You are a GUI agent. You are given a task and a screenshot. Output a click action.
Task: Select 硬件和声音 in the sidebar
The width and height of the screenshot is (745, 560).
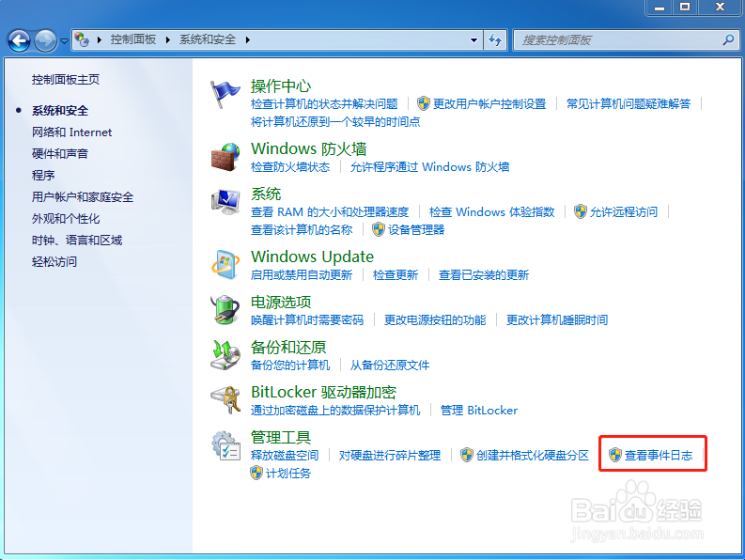tap(60, 153)
